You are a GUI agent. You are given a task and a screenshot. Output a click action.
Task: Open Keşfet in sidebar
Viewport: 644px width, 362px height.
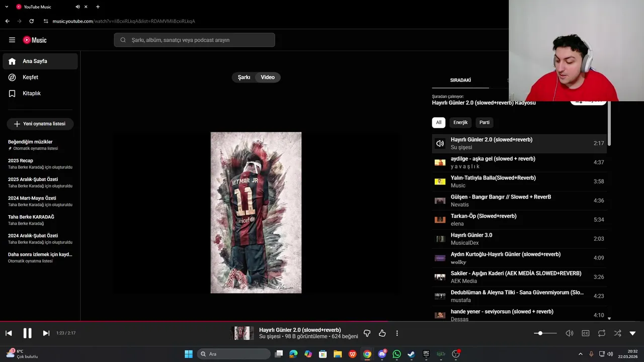tap(40, 77)
